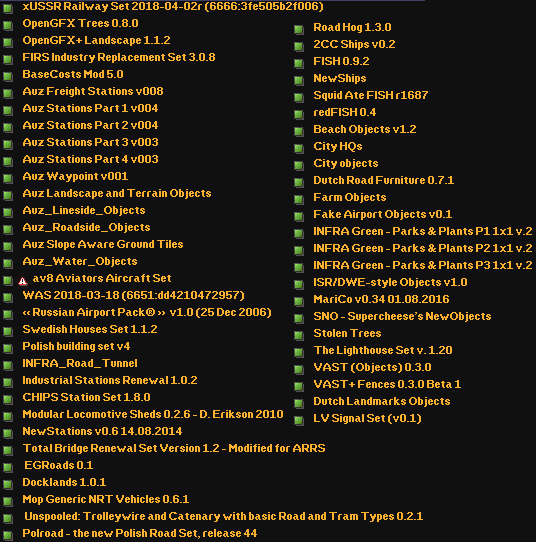Select the Auz_Roadside_Objects entry
This screenshot has height=542, width=536.
tap(86, 227)
